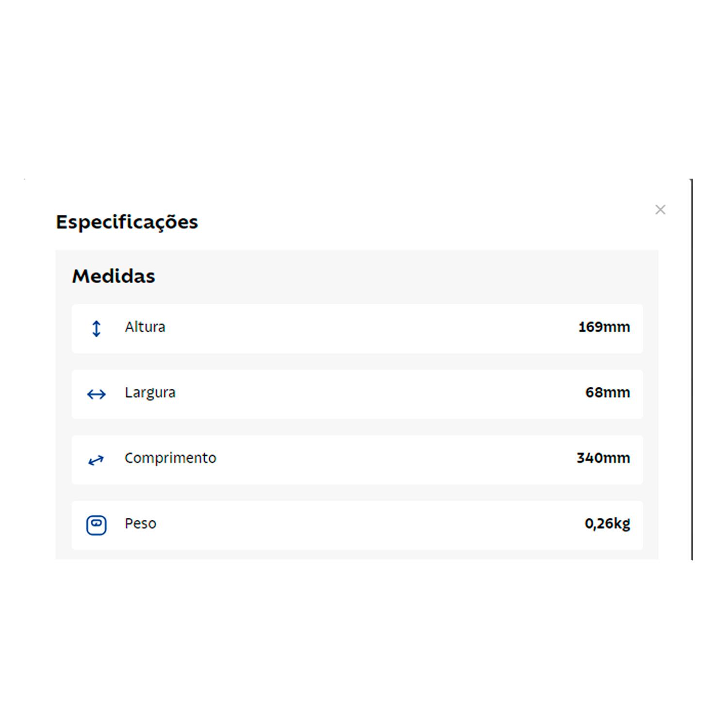Click the 0,26kg weight value
Screen dimensions: 728x728
pos(607,524)
